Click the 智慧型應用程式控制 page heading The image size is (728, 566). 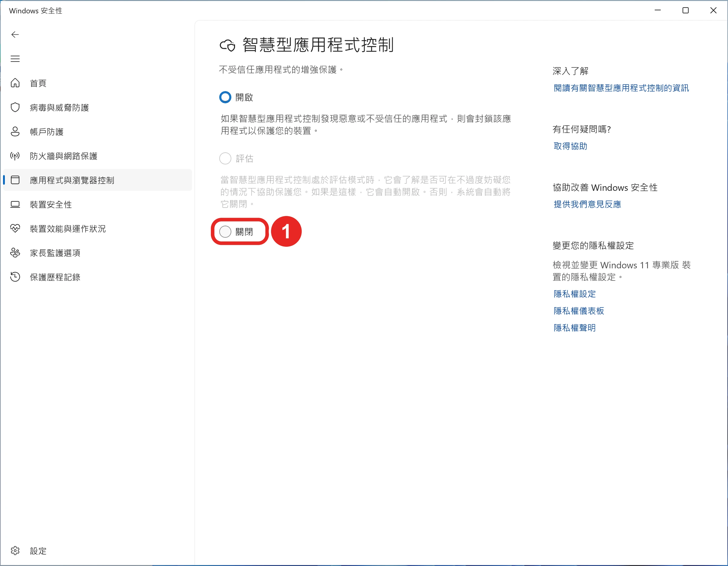coord(318,45)
